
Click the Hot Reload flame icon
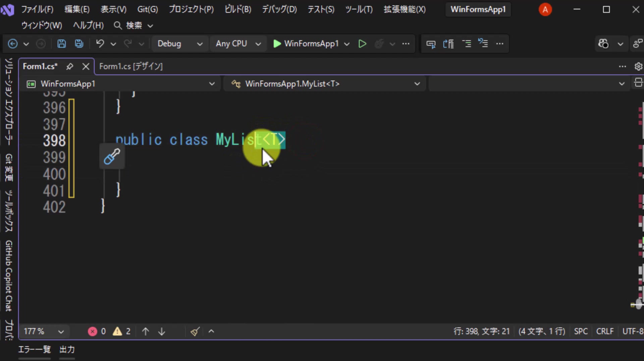click(x=379, y=44)
